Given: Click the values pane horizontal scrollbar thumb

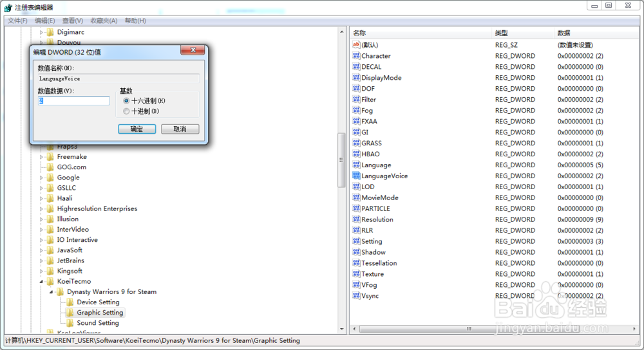Looking at the screenshot, I should 469,329.
